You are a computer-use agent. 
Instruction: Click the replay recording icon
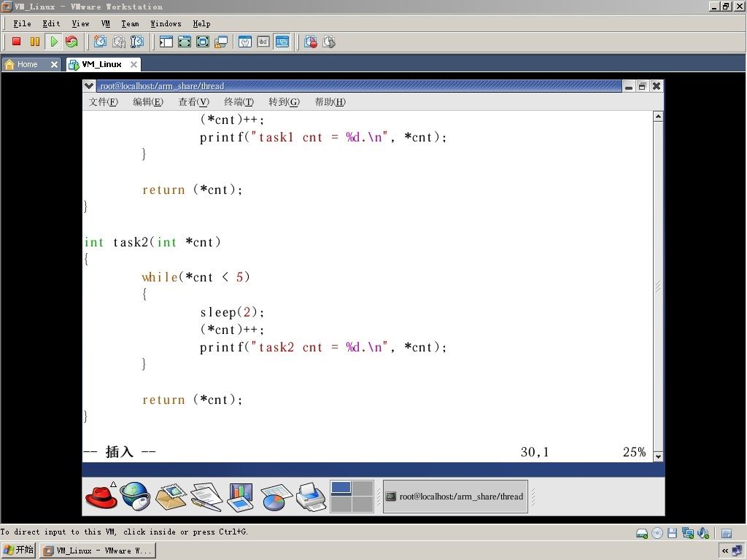[x=329, y=42]
